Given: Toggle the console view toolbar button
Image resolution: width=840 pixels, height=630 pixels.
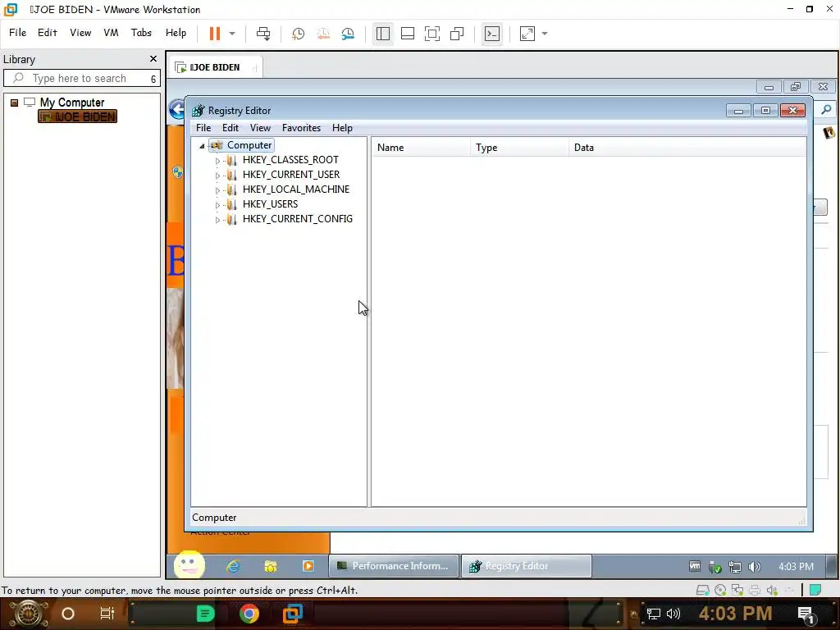Looking at the screenshot, I should click(x=492, y=34).
